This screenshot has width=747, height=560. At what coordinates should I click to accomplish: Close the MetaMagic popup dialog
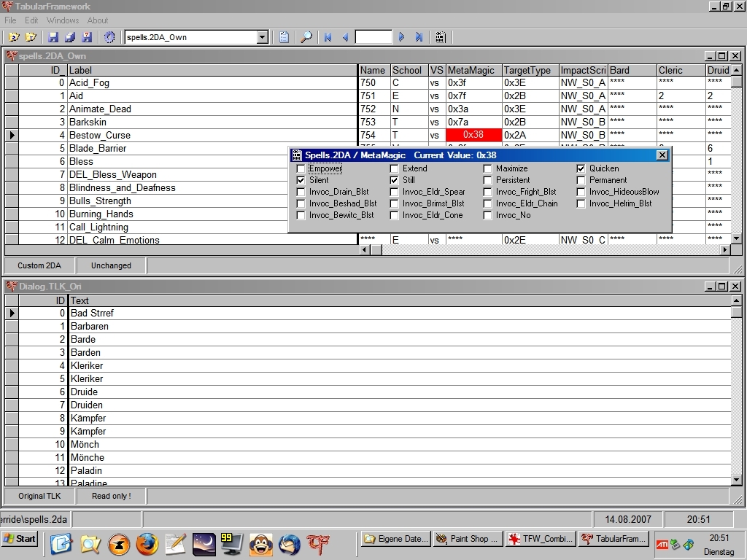[x=662, y=155]
